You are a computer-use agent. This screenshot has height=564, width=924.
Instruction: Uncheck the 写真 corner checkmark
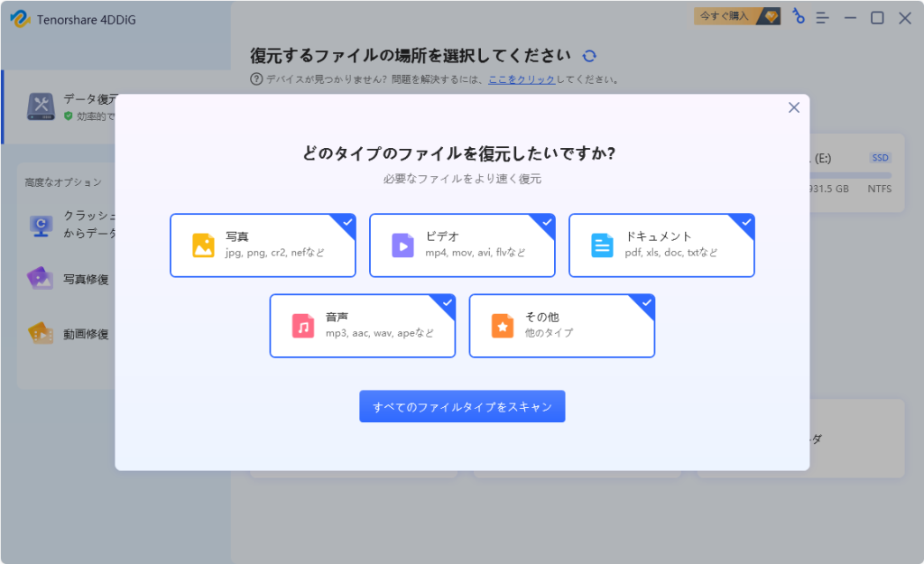click(347, 222)
